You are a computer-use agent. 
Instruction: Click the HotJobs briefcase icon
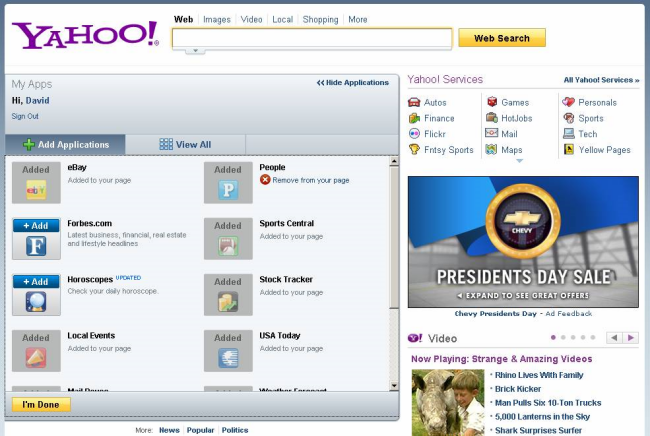click(x=492, y=118)
